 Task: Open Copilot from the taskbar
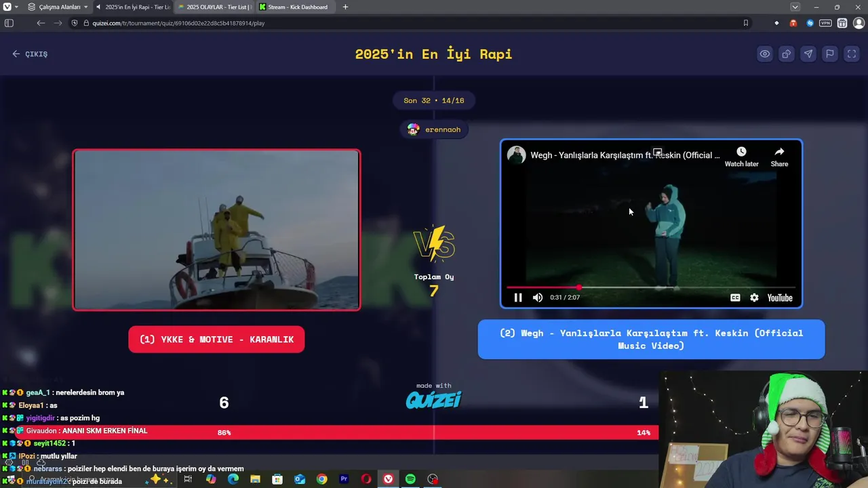(x=211, y=479)
